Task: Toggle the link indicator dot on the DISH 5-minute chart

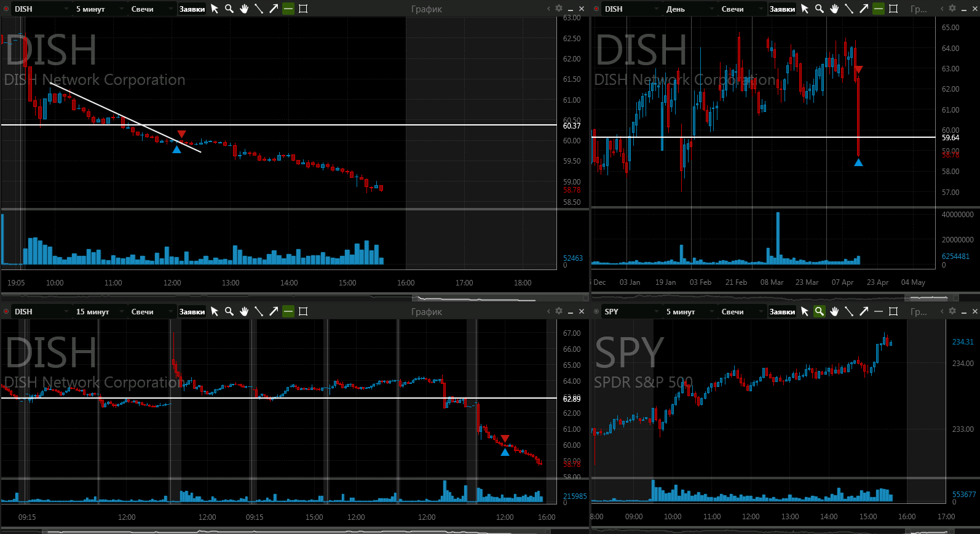Action: (6, 9)
